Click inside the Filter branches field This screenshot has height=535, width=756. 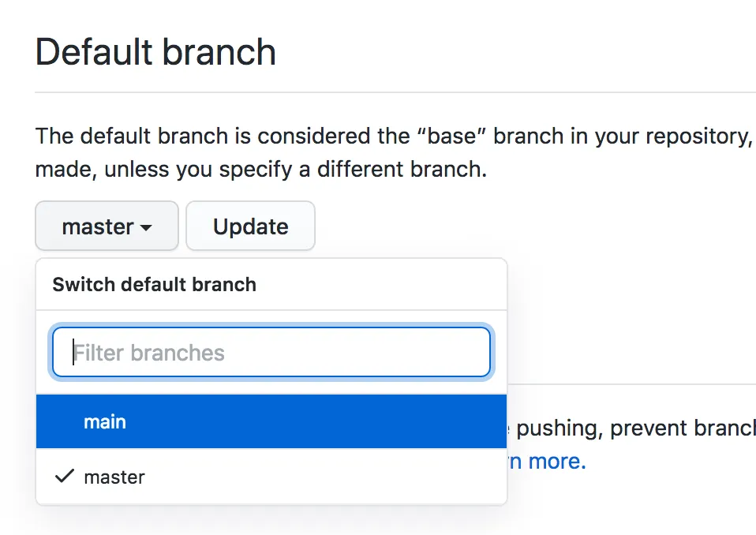(271, 352)
